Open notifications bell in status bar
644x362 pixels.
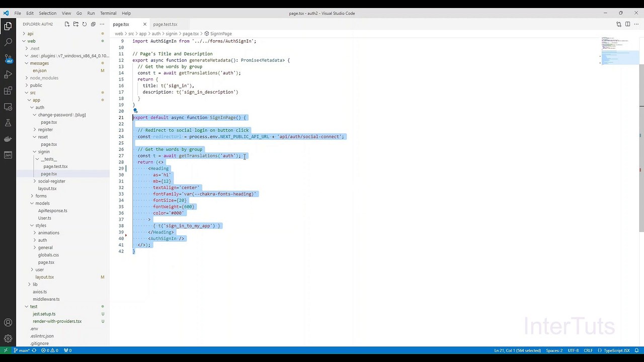(636, 350)
